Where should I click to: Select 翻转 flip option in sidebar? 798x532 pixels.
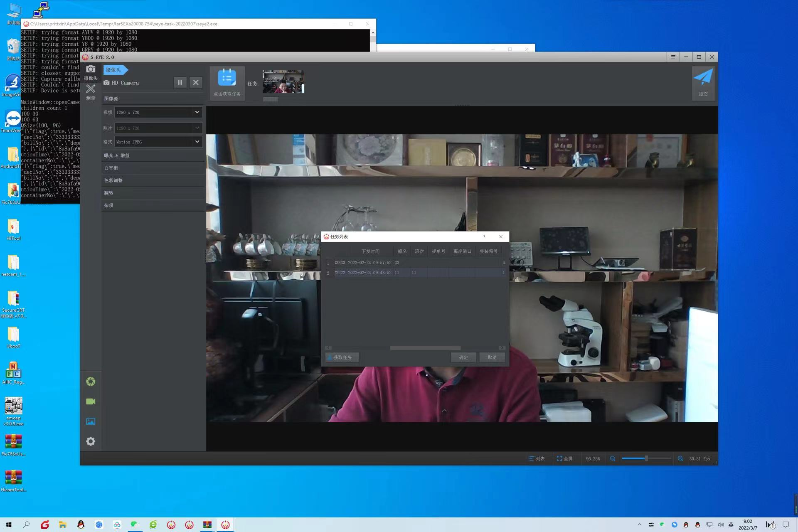[108, 192]
